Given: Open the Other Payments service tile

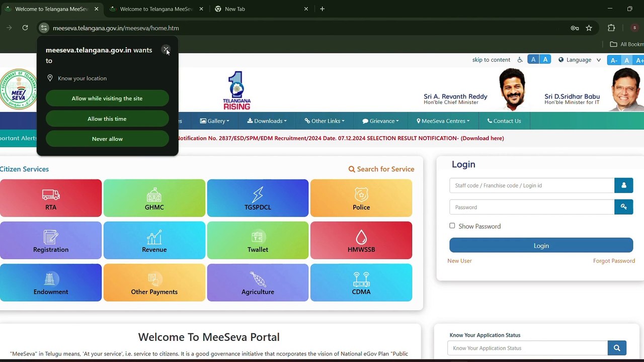Looking at the screenshot, I should (x=154, y=283).
